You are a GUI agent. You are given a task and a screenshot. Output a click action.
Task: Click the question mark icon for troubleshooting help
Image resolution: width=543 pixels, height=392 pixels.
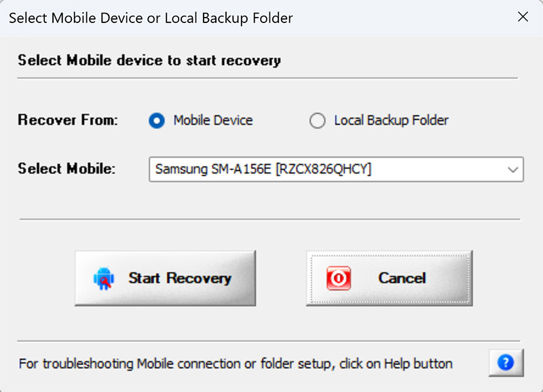505,362
